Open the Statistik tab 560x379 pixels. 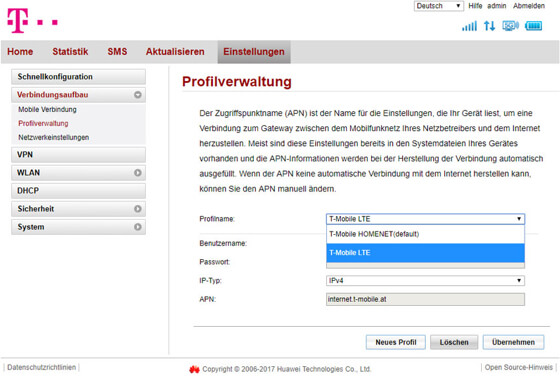coord(70,51)
